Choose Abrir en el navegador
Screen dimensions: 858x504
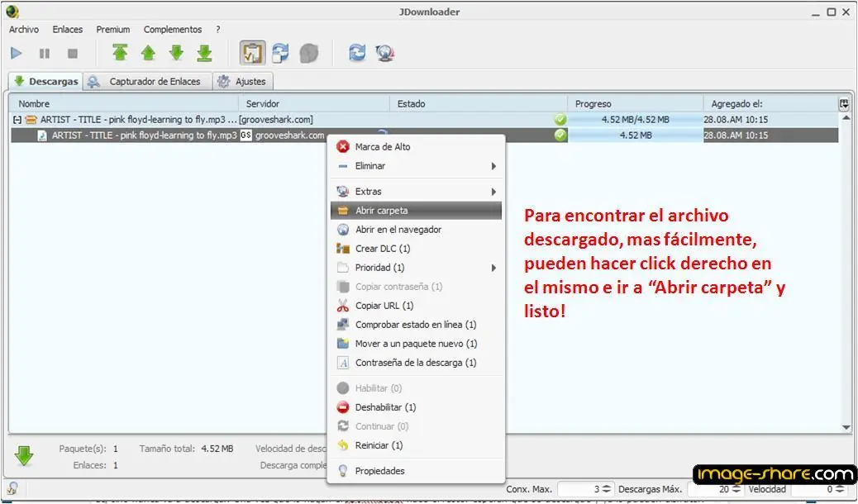tap(416, 230)
